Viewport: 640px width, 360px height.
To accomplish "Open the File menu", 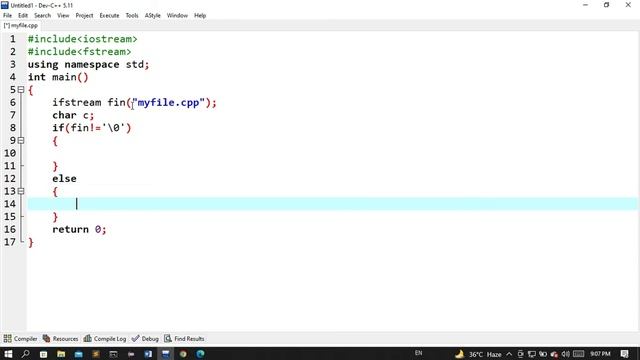I will (x=7, y=16).
